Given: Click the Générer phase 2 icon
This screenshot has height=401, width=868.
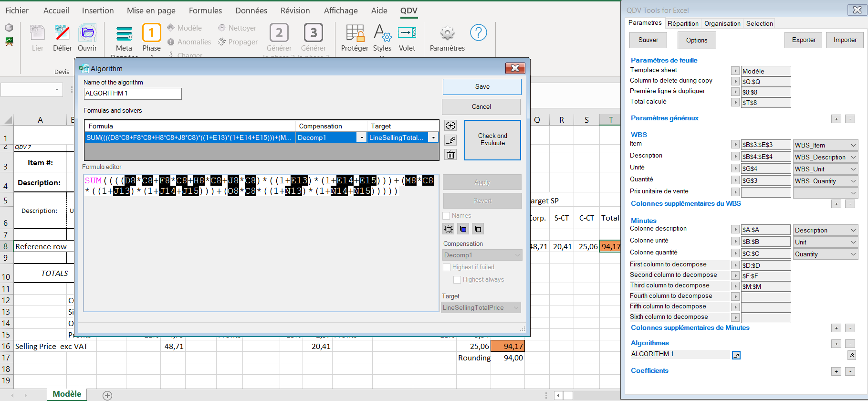Looking at the screenshot, I should pos(279,33).
